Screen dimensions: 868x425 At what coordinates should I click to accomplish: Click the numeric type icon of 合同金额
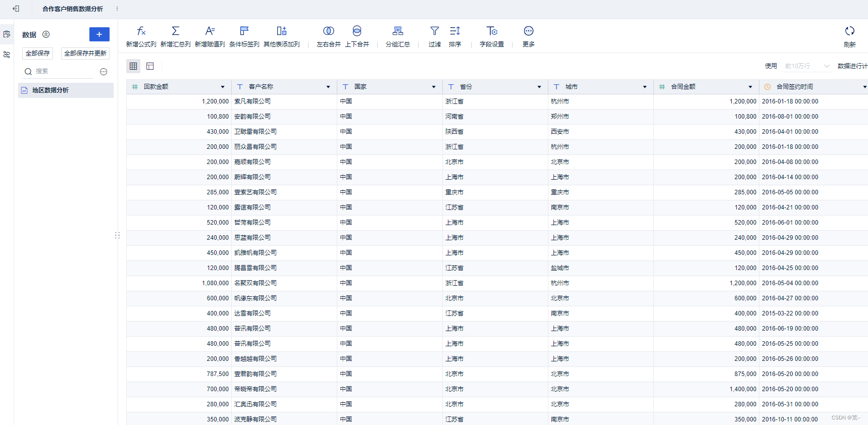(x=662, y=87)
